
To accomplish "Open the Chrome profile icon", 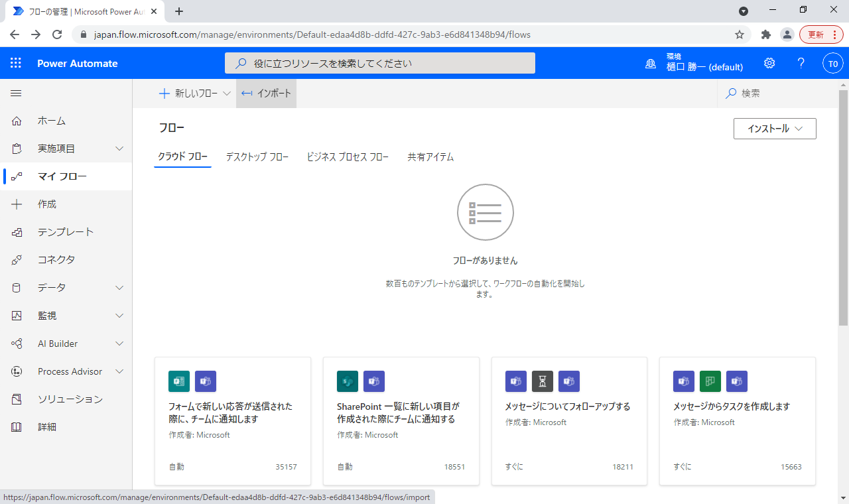I will [x=787, y=34].
